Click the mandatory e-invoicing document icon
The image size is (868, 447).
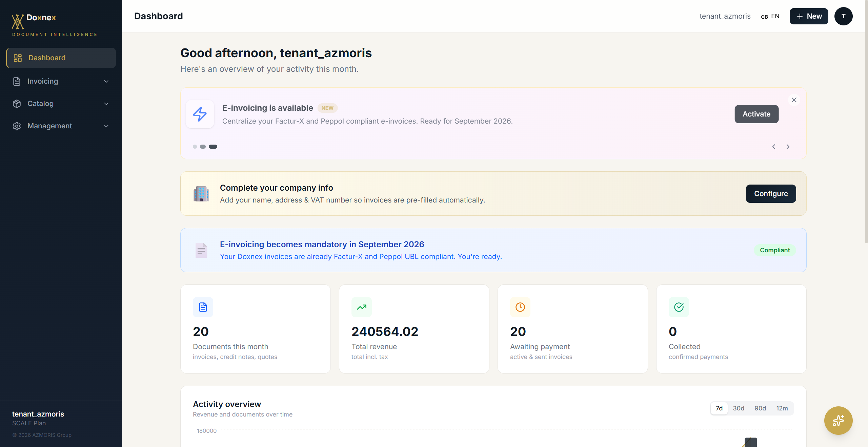point(201,250)
